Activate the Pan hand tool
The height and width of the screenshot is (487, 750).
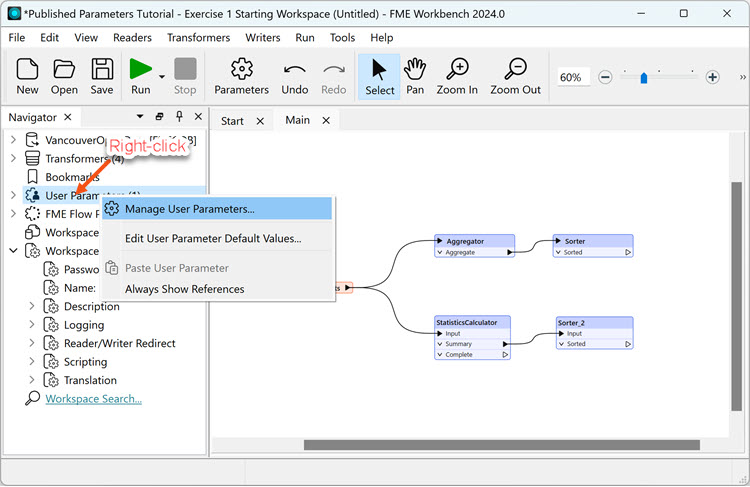pos(415,77)
